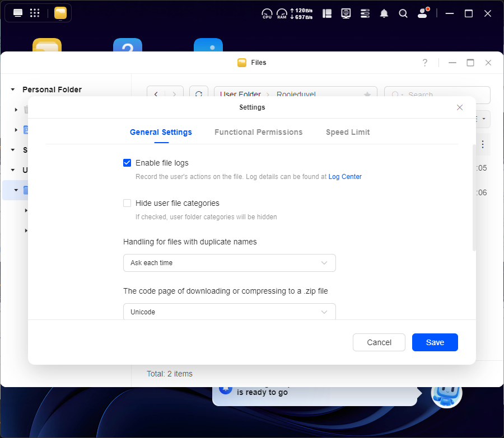Show desktop using the monitor icon
This screenshot has height=438, width=504.
click(x=18, y=13)
